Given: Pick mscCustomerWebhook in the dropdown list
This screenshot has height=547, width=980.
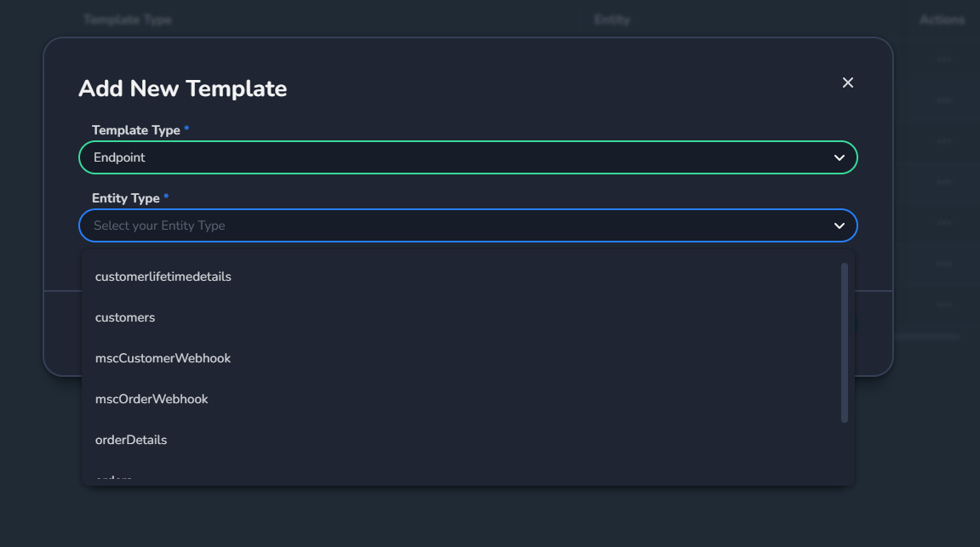Looking at the screenshot, I should click(461, 358).
